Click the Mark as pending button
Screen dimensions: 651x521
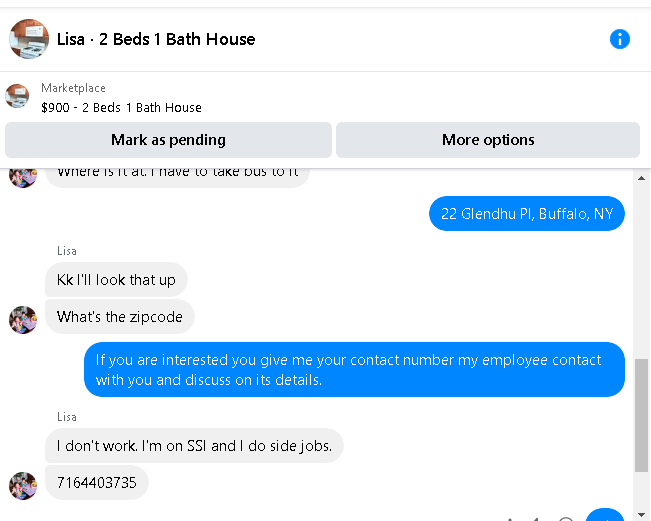pyautogui.click(x=168, y=140)
